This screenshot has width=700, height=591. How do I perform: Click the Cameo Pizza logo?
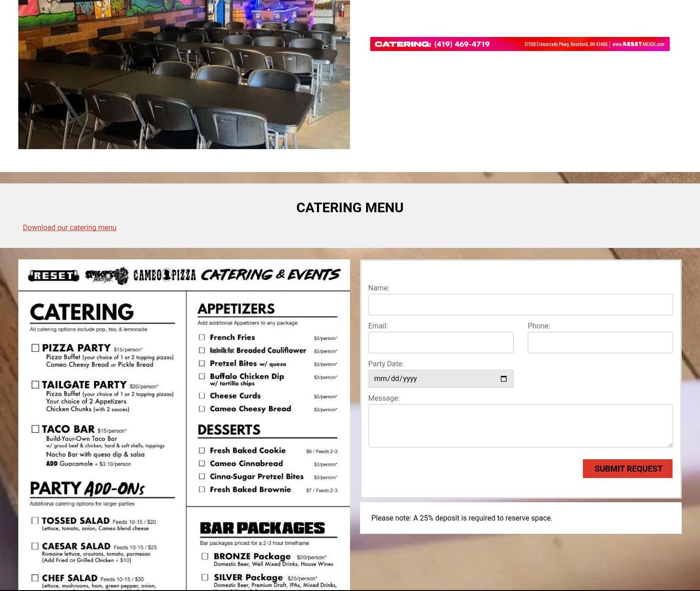pos(165,275)
